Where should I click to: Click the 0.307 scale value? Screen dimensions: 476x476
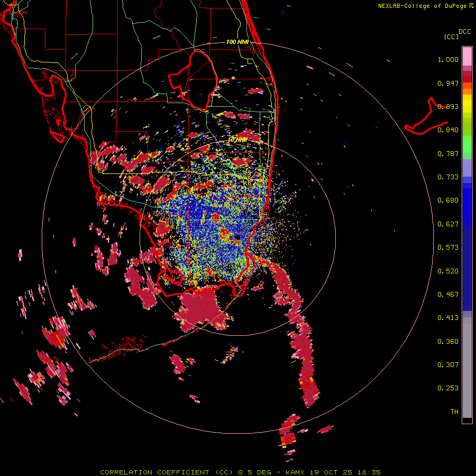pyautogui.click(x=448, y=364)
